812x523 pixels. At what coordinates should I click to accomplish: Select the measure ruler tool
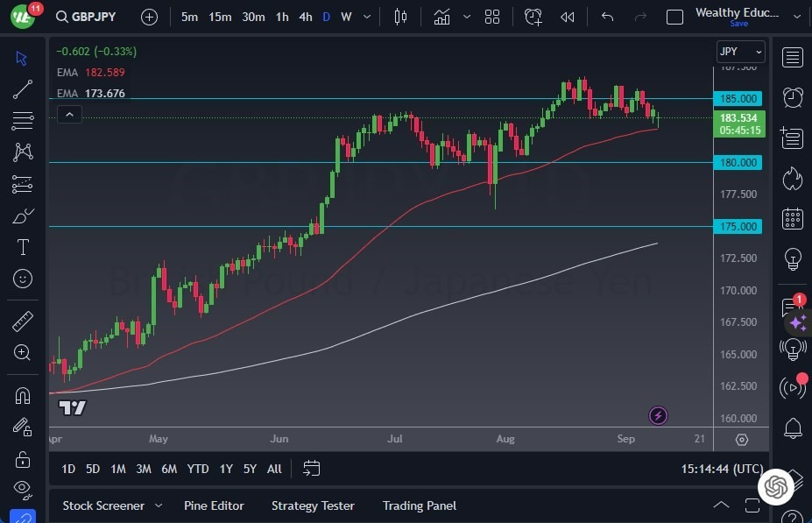pos(22,320)
